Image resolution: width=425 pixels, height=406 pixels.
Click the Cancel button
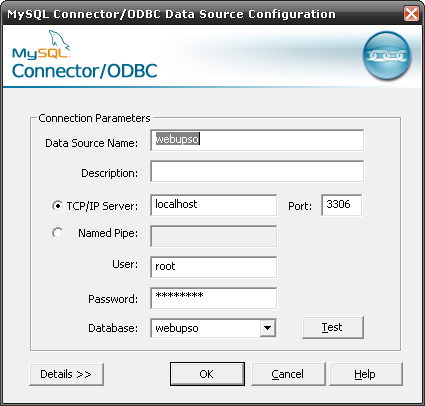288,374
